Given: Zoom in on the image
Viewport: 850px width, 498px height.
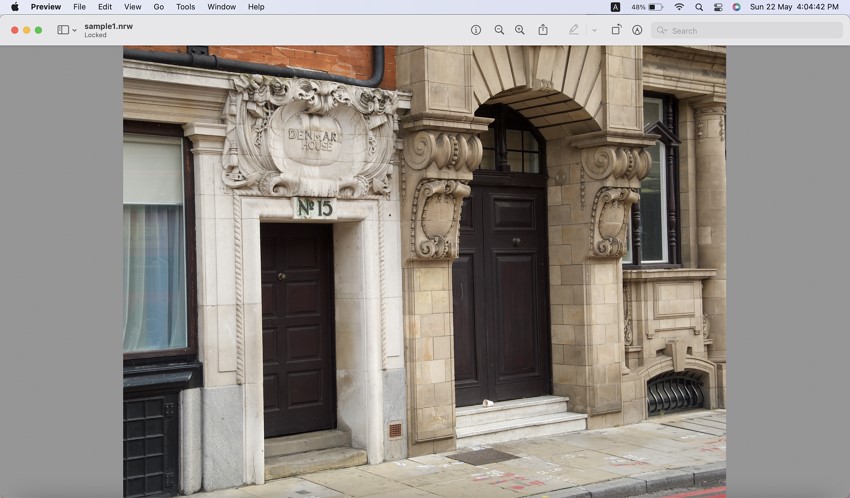Looking at the screenshot, I should pos(519,30).
